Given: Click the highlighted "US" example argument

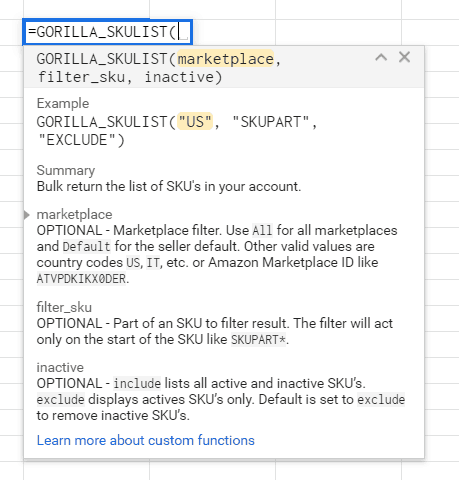Looking at the screenshot, I should point(195,121).
